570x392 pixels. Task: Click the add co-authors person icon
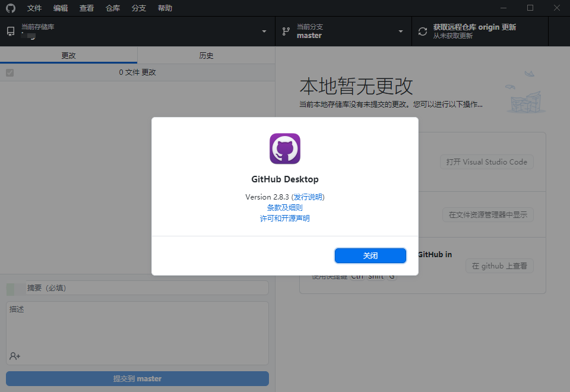(x=15, y=356)
